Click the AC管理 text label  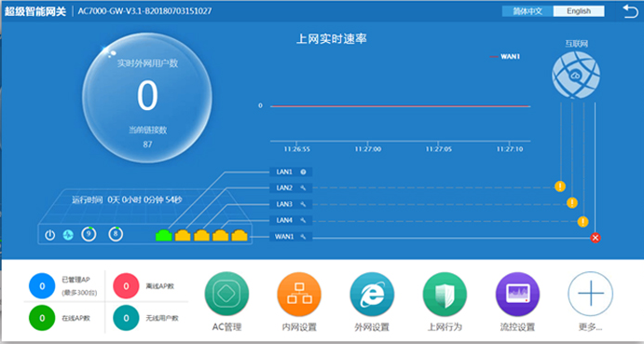(x=226, y=327)
